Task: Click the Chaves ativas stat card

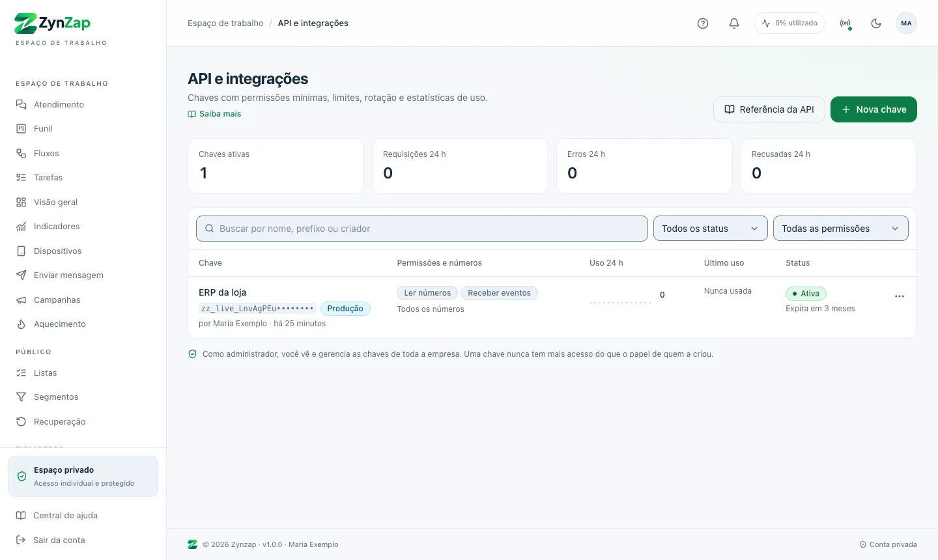Action: [276, 166]
